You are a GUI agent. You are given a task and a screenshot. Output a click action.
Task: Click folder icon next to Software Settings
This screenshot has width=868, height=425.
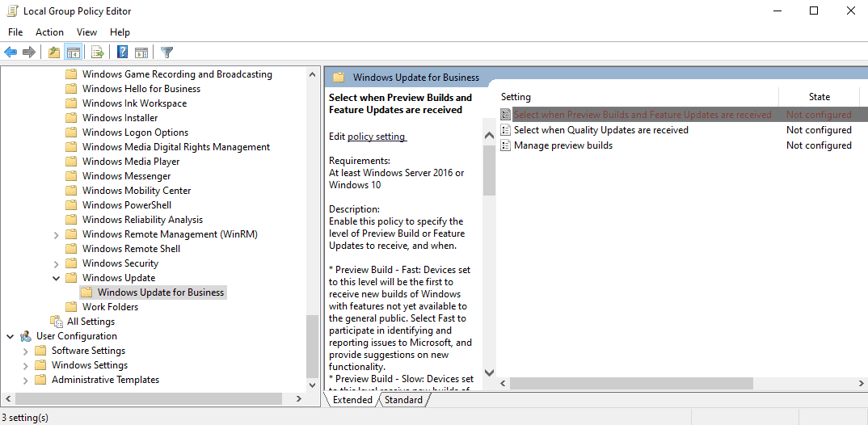40,351
